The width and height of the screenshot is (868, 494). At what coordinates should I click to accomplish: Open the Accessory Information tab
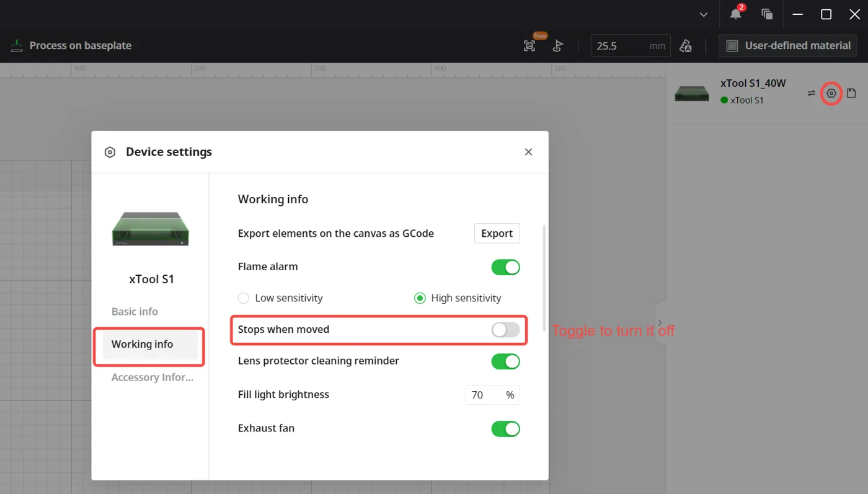click(153, 377)
